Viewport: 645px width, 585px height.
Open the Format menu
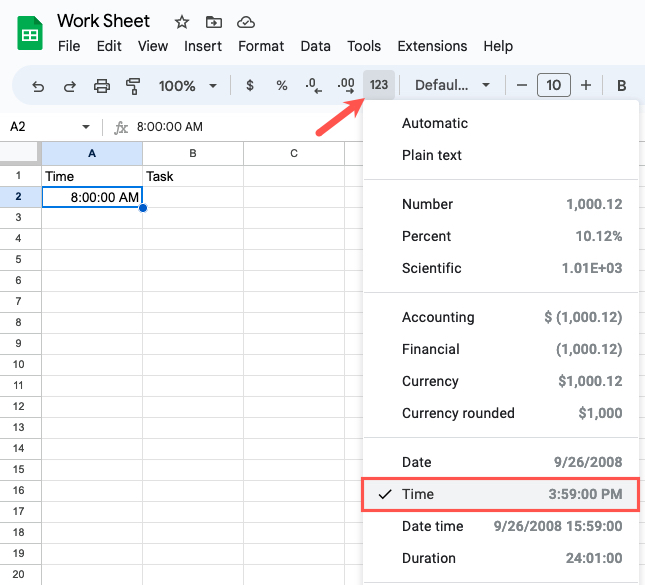(259, 46)
